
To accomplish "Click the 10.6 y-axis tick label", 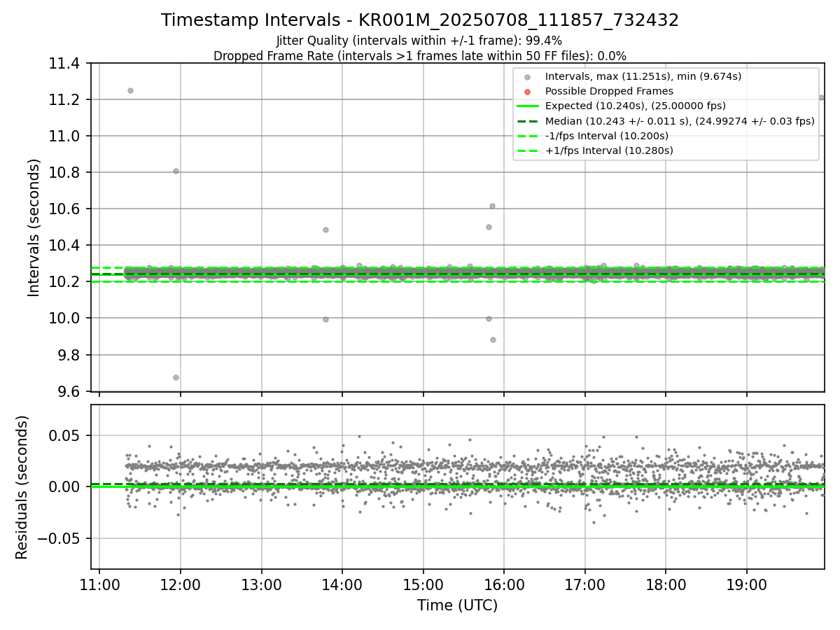I will point(66,209).
